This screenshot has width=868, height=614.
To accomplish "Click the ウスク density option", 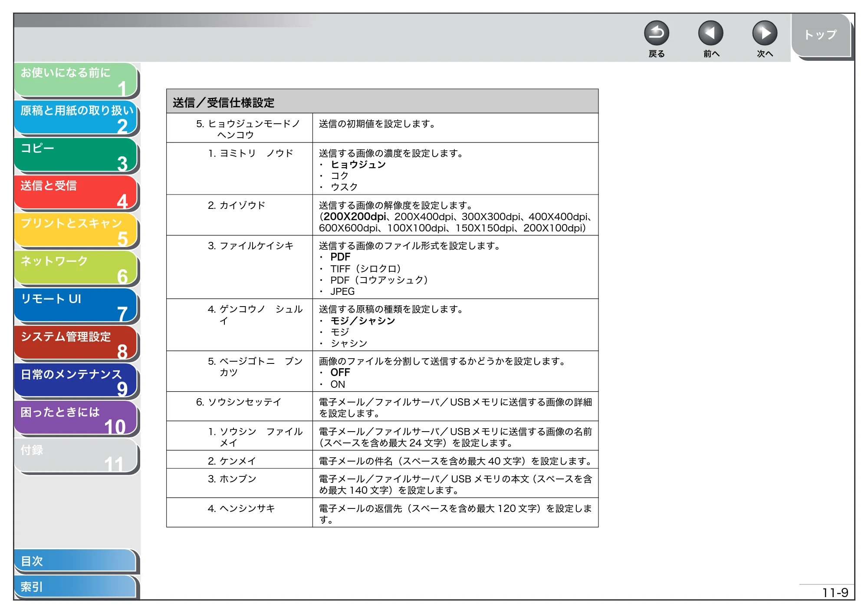I will click(x=344, y=187).
